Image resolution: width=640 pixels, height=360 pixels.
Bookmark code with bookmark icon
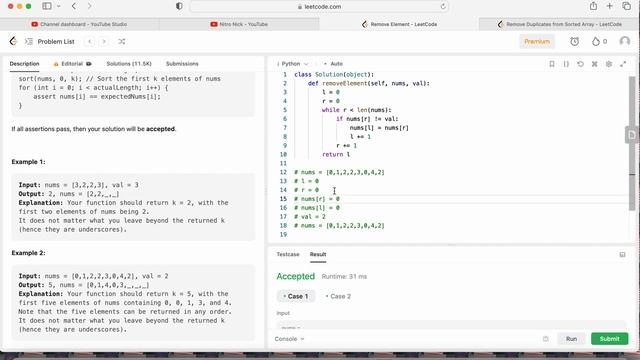click(552, 64)
